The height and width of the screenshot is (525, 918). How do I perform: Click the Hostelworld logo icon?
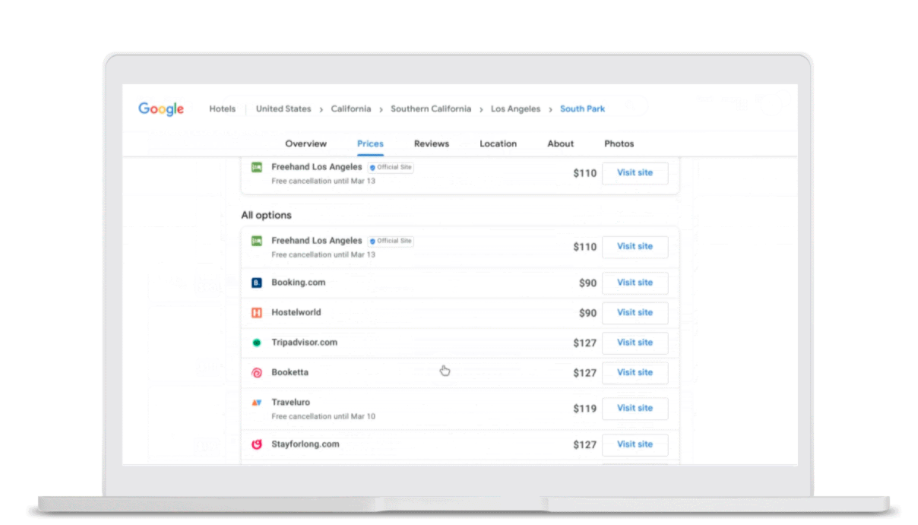(x=256, y=313)
